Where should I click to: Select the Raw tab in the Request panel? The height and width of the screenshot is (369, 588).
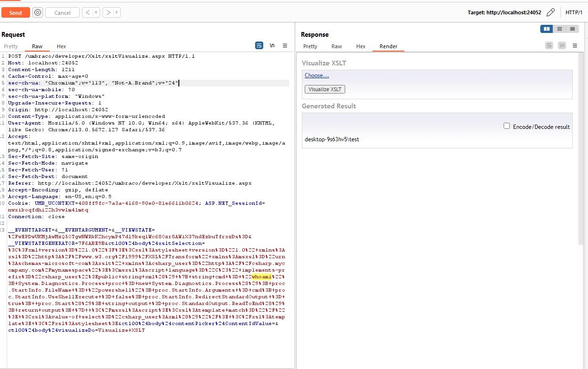pyautogui.click(x=37, y=46)
